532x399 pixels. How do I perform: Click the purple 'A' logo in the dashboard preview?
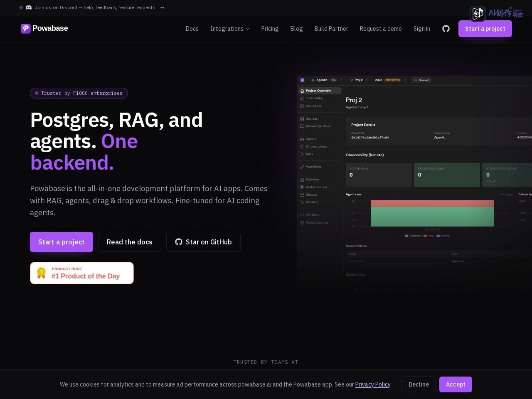coord(302,80)
